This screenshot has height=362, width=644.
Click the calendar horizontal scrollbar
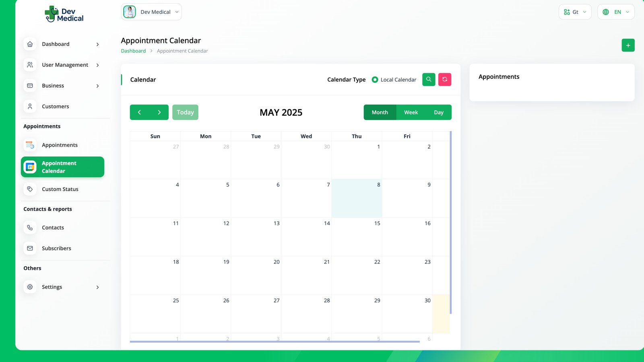coord(275,341)
